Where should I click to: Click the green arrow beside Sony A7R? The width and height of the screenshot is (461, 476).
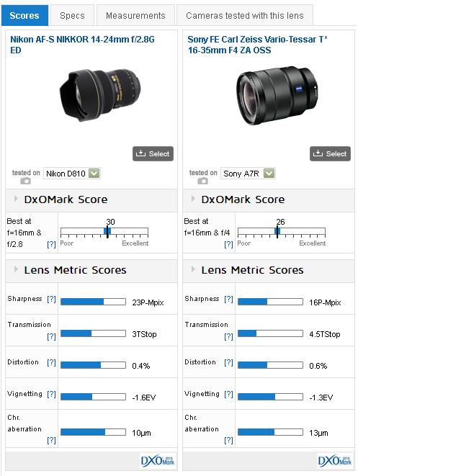[269, 174]
